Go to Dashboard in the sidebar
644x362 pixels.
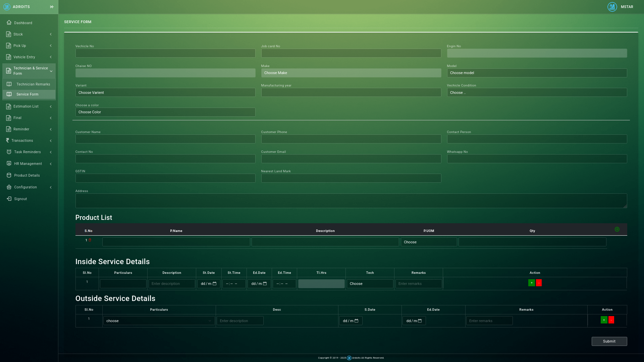point(23,23)
